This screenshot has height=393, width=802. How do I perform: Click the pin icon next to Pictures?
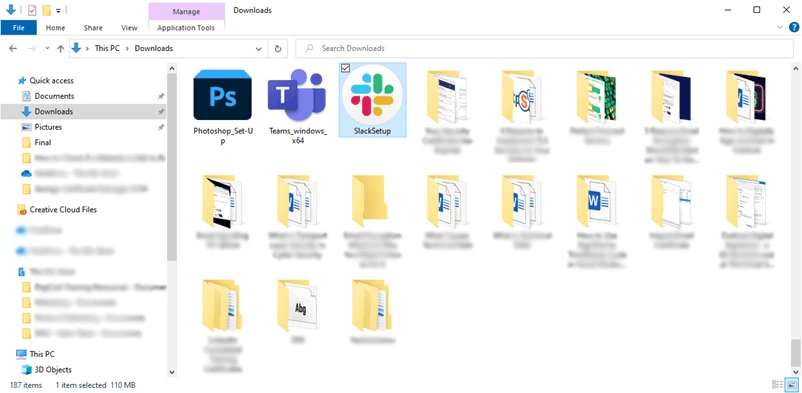pyautogui.click(x=161, y=127)
